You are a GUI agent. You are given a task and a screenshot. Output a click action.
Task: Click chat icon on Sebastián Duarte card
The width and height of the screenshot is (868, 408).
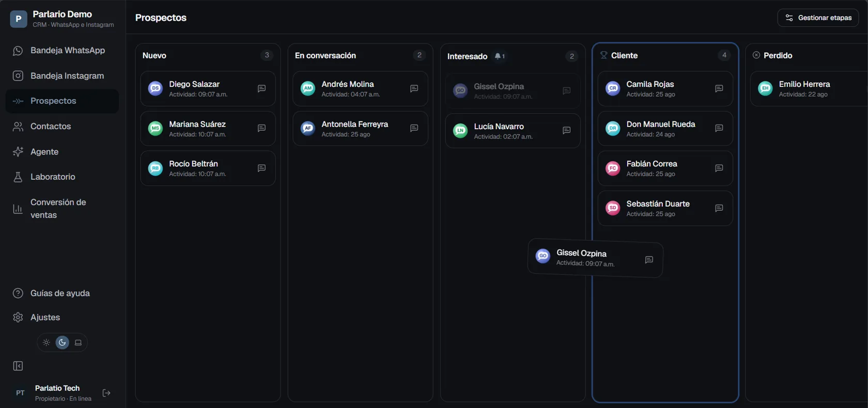pos(719,208)
